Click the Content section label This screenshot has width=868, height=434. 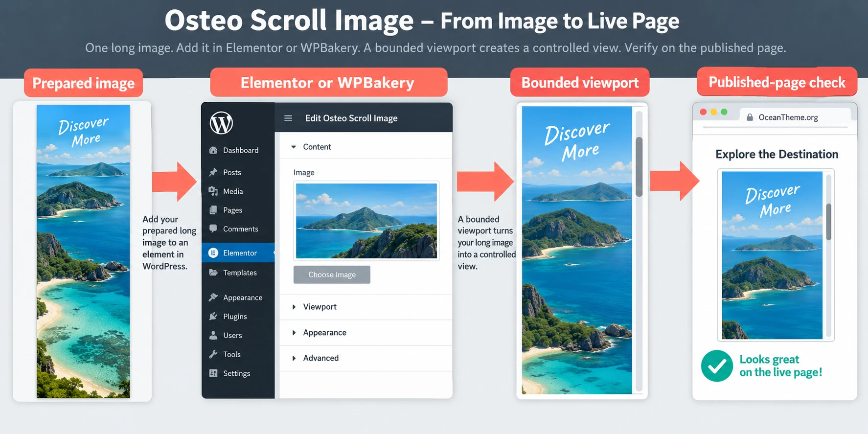[317, 147]
